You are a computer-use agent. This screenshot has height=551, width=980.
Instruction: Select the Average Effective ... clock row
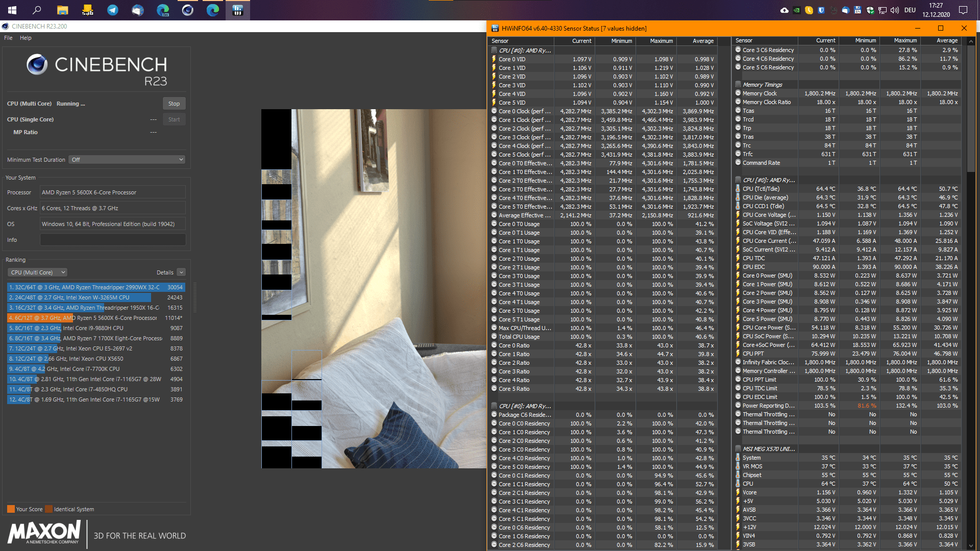point(603,215)
